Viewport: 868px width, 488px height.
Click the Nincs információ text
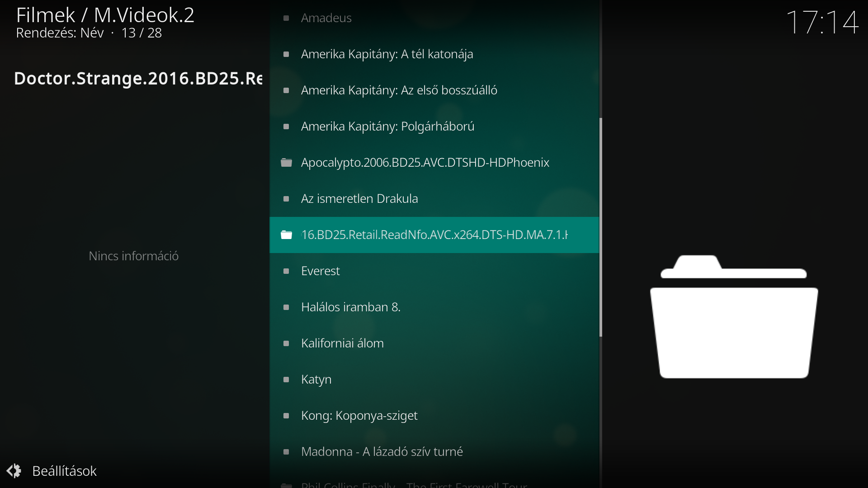[134, 256]
